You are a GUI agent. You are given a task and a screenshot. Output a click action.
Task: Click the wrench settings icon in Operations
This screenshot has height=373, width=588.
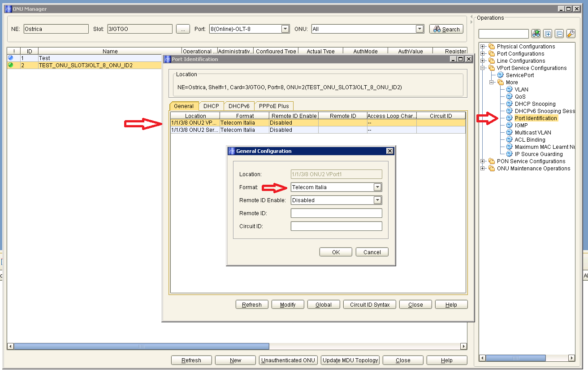[x=571, y=34]
